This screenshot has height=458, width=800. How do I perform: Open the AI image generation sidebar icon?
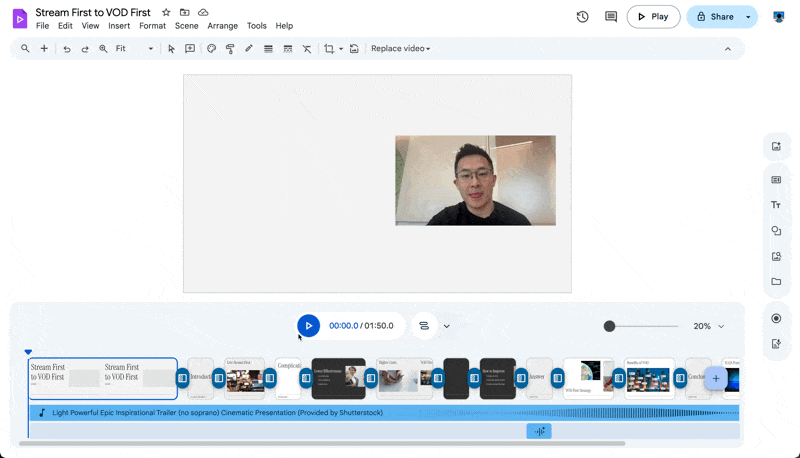click(776, 147)
